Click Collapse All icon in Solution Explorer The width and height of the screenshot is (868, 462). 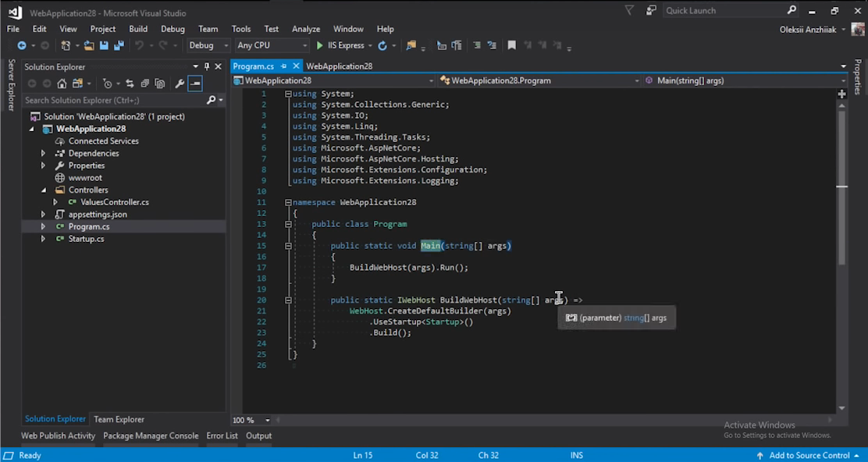pos(144,84)
